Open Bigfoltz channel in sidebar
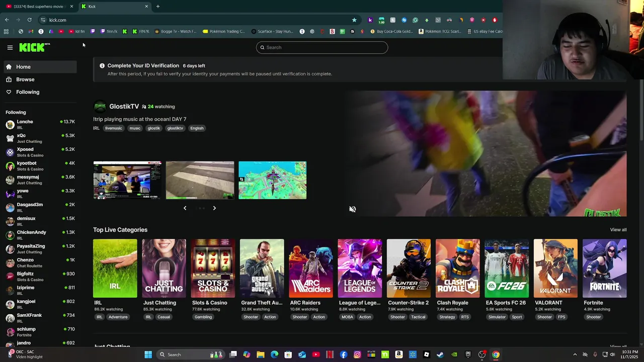 pos(39,277)
